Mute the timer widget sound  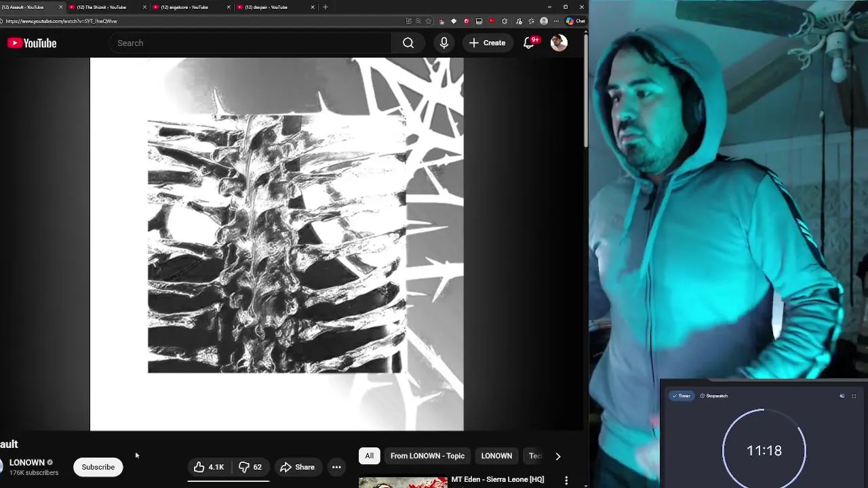(x=842, y=396)
